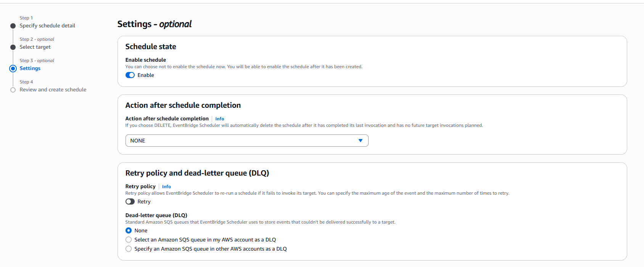This screenshot has width=644, height=267.
Task: Choose SQS queue in my AWS account
Action: click(x=129, y=240)
